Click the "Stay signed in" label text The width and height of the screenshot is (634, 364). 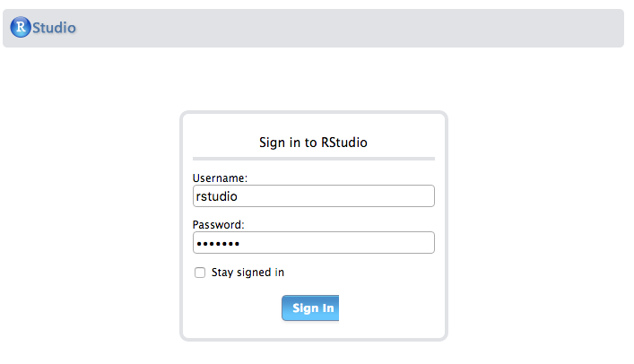click(x=248, y=273)
